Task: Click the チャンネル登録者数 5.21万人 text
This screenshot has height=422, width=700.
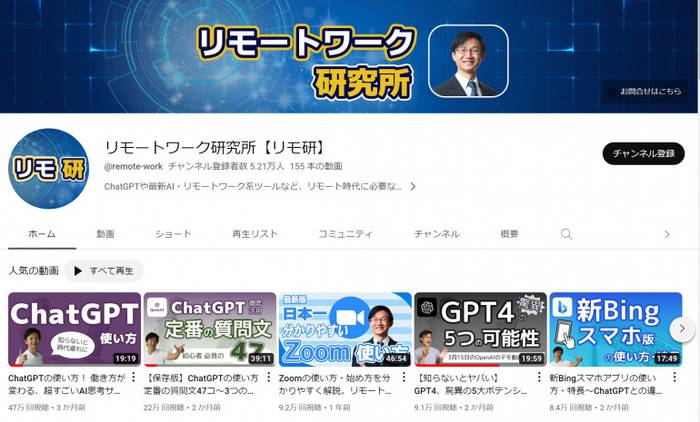Action: click(226, 167)
